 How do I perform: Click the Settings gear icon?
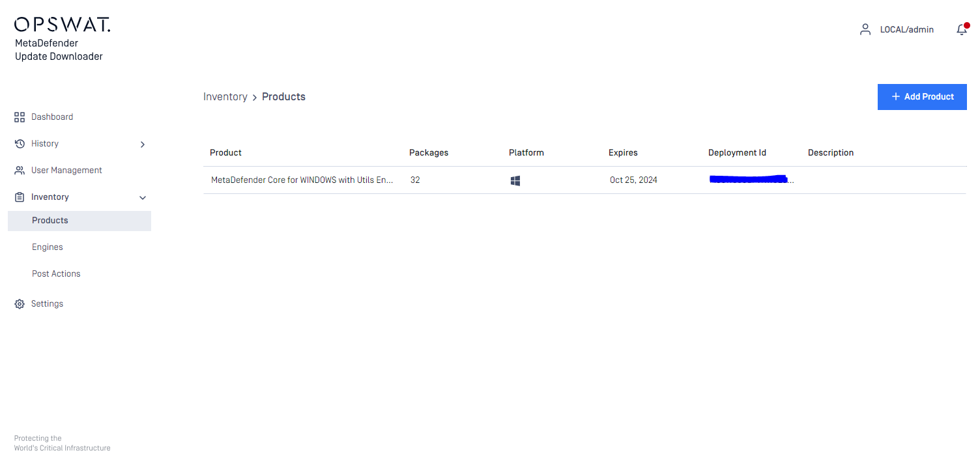point(20,304)
